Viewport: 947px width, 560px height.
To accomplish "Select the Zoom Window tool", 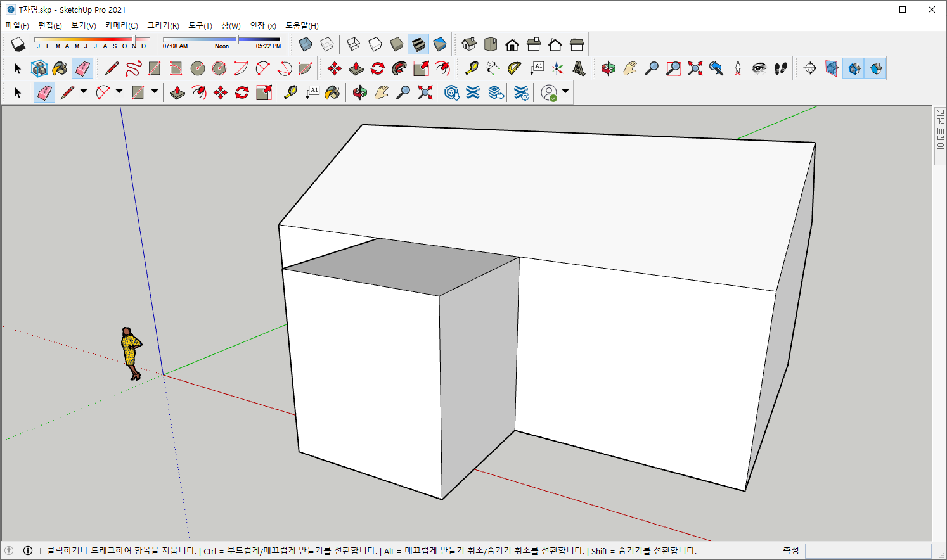I will (673, 68).
